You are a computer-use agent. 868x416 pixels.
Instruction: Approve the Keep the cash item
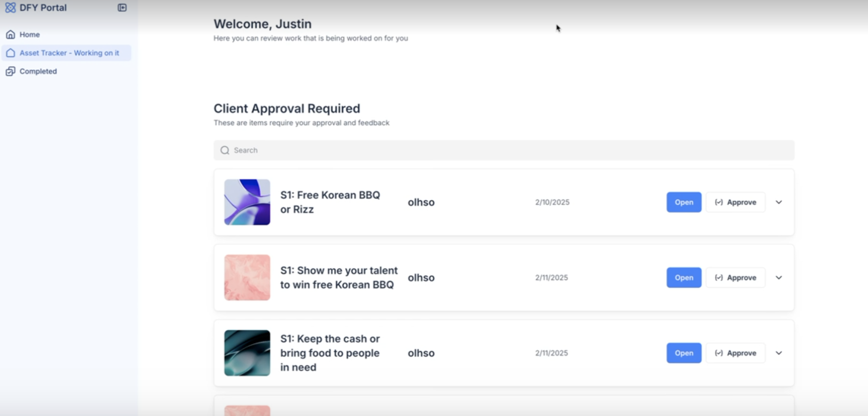coord(736,353)
